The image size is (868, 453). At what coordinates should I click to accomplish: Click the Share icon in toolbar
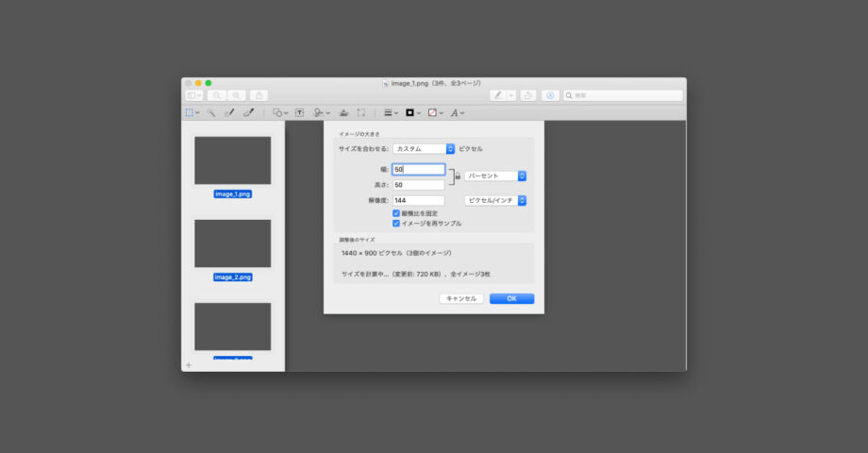click(259, 95)
